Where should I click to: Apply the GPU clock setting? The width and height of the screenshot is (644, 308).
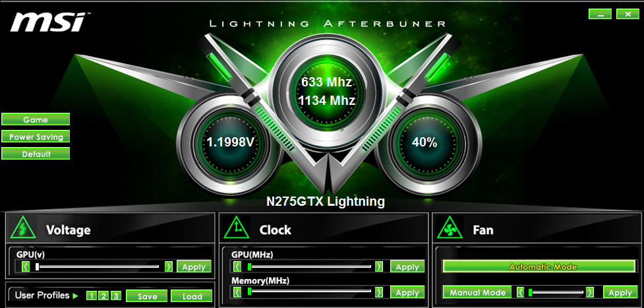coord(407,266)
